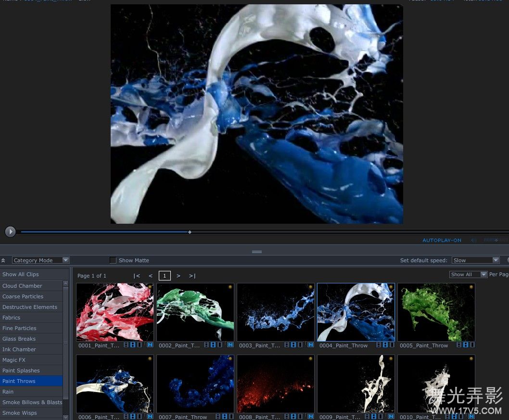Toggle the AUTOPLAY-ON setting
Viewport: 509px width, 420px height.
(442, 240)
